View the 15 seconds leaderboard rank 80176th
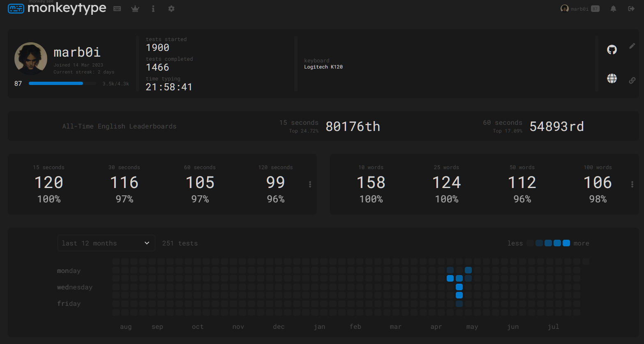The image size is (644, 344). coord(352,126)
